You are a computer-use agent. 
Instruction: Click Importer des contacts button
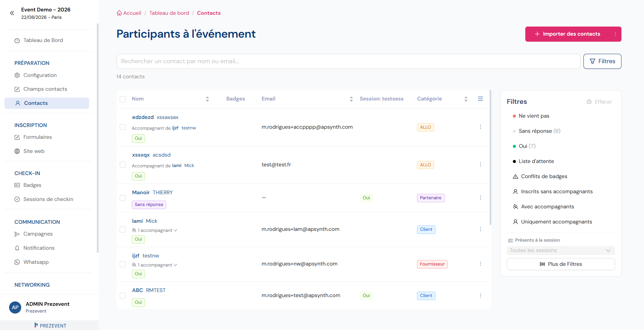568,34
